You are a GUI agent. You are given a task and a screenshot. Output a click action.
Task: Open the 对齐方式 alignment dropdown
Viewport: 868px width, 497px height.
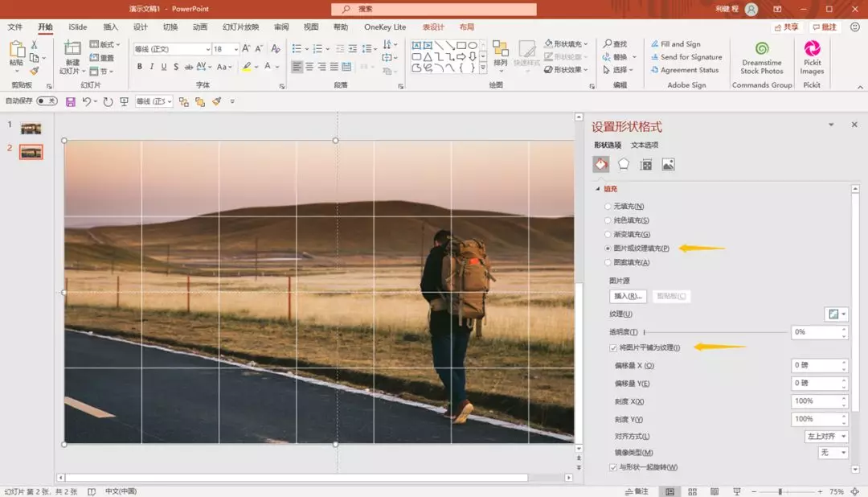tap(826, 436)
